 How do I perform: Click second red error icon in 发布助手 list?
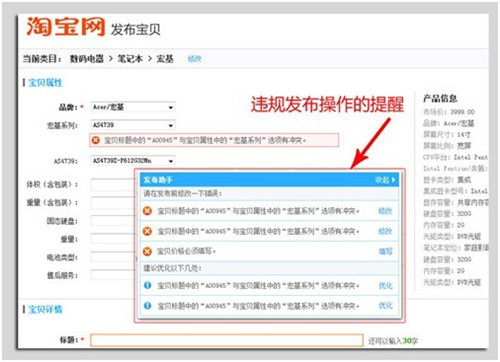click(x=147, y=231)
